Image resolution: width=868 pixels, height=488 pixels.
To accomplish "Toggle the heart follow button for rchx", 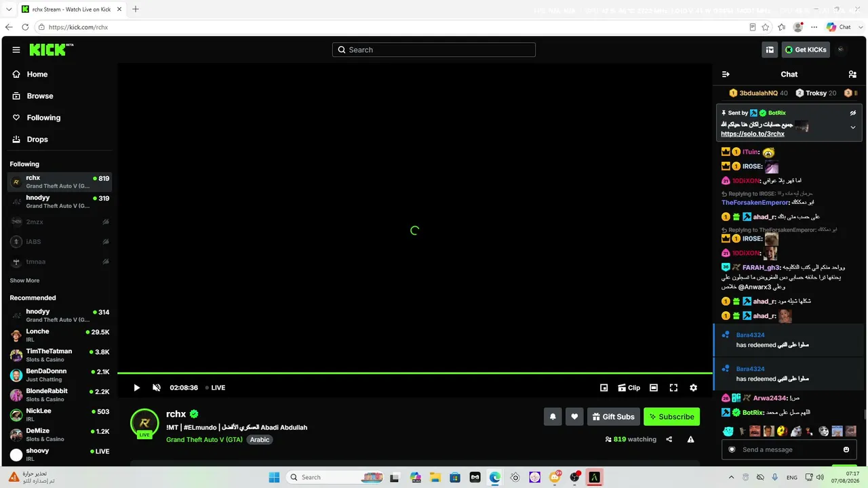I will point(574,417).
